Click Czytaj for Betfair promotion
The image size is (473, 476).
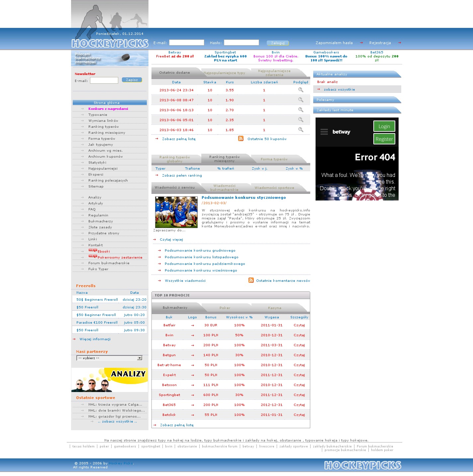coord(299,325)
